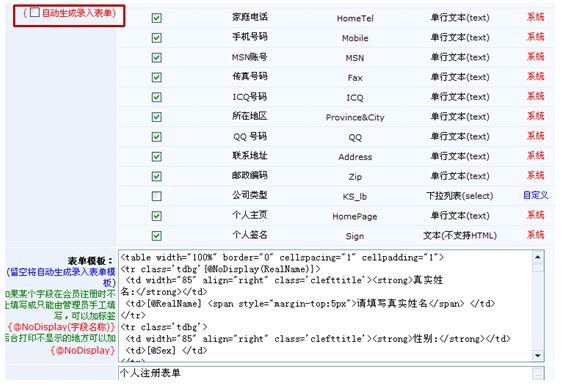563x392 pixels.
Task: Click the 系统 label in Sign row
Action: point(535,235)
